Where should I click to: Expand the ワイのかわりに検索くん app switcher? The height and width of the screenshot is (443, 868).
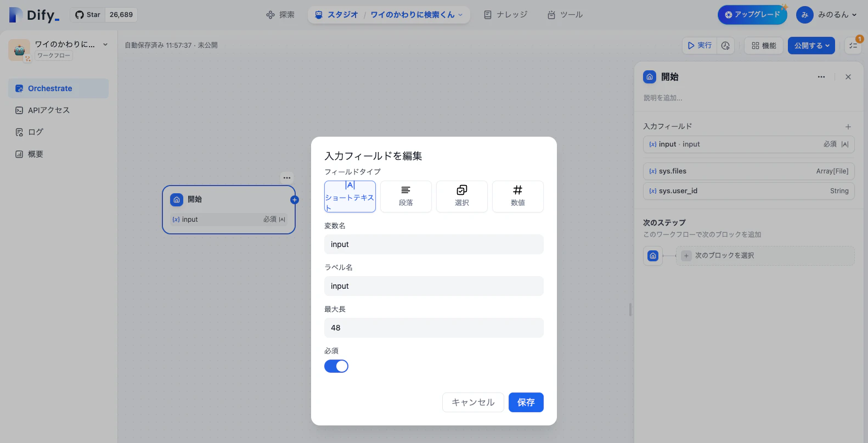(417, 15)
